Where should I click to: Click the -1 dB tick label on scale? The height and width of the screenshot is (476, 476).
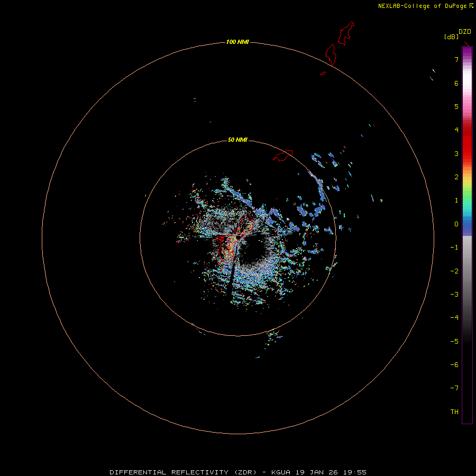coord(454,248)
